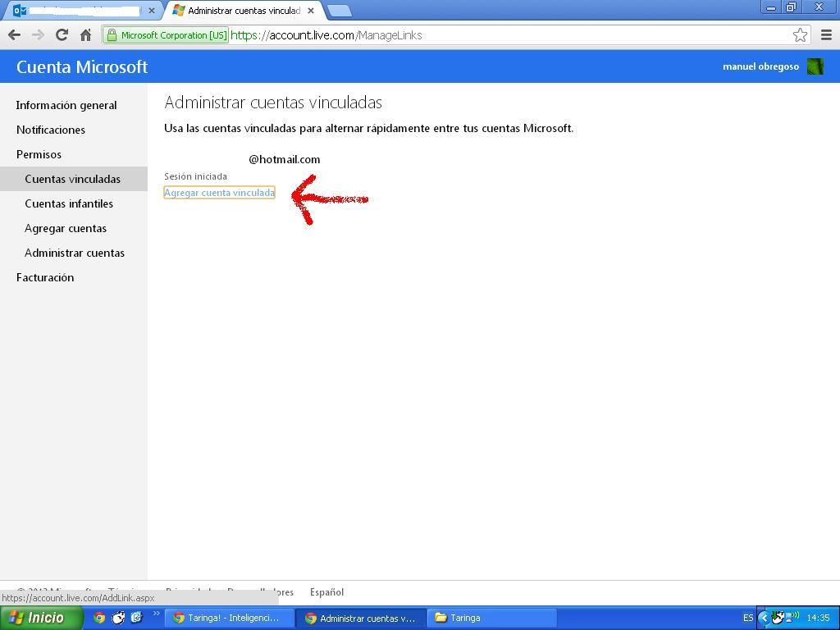Click the 14:35 taskbar clock
The width and height of the screenshot is (840, 630).
818,618
